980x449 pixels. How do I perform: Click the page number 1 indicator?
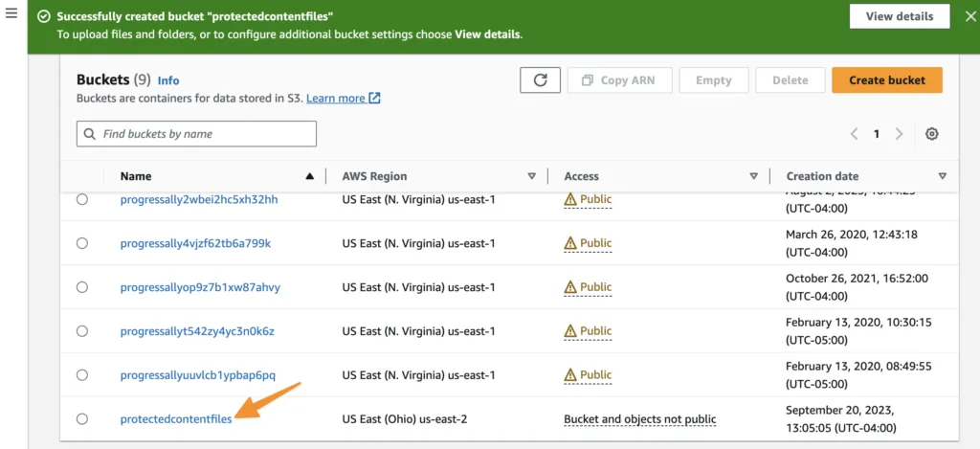tap(877, 134)
